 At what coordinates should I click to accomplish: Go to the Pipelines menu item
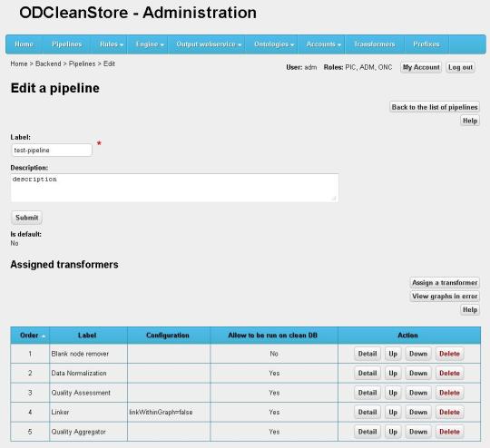tap(67, 44)
